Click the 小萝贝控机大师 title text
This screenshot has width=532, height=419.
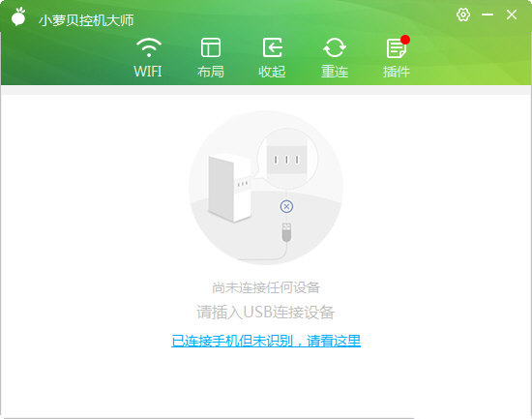(x=86, y=20)
